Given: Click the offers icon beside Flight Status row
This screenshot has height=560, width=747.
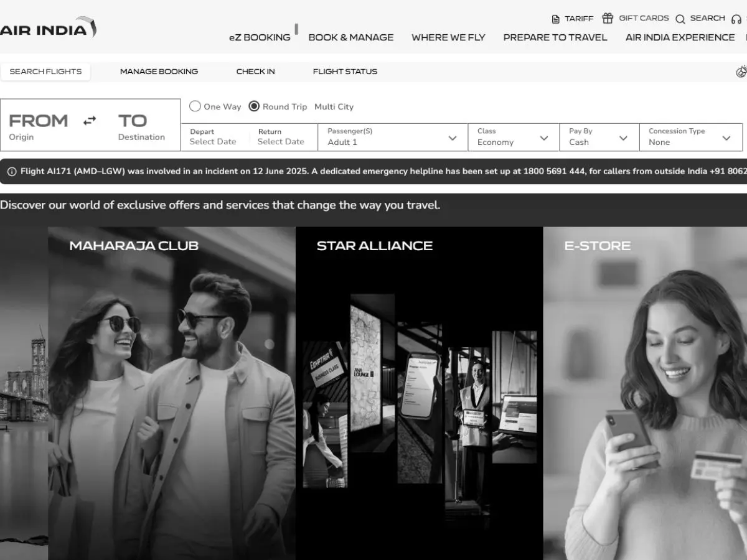Looking at the screenshot, I should (x=740, y=72).
